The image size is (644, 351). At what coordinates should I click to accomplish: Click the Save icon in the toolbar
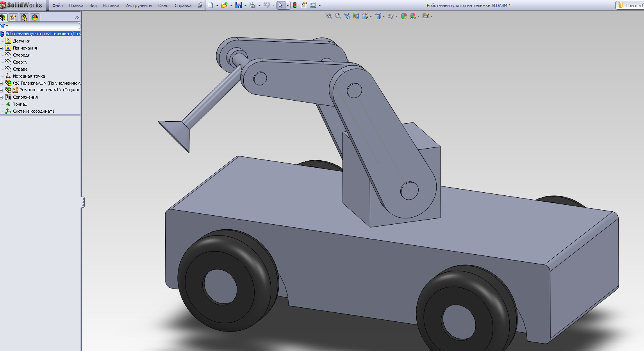click(239, 5)
